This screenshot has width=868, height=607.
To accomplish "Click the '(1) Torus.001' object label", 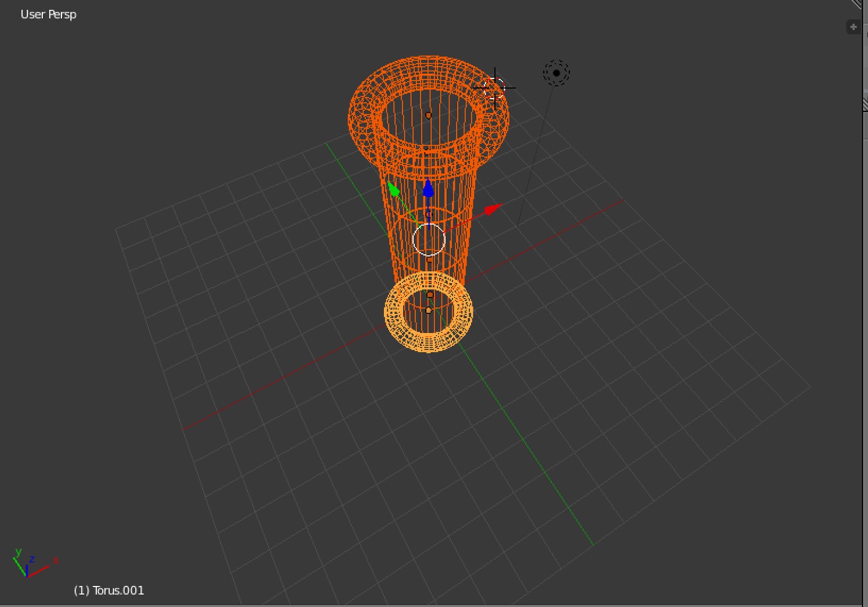I will click(109, 590).
